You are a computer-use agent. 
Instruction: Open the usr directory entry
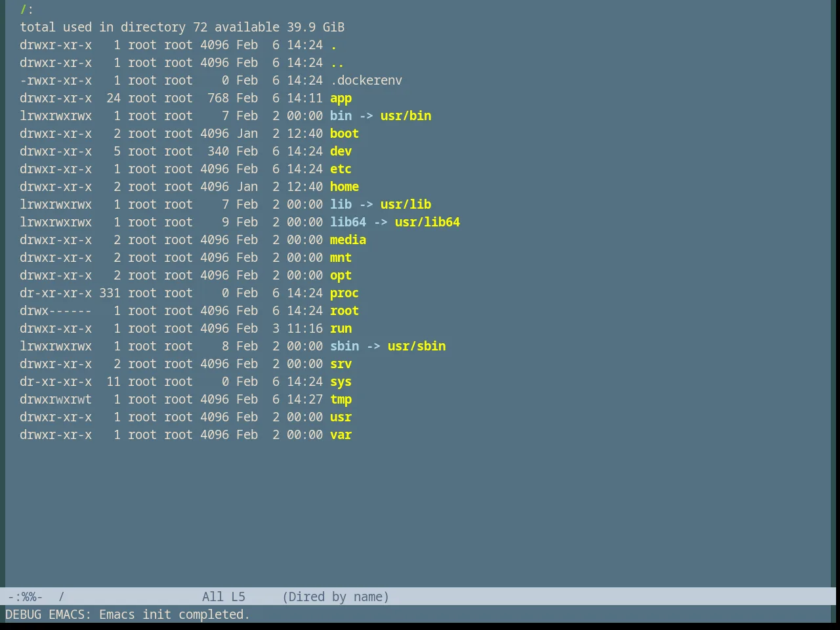coord(341,417)
